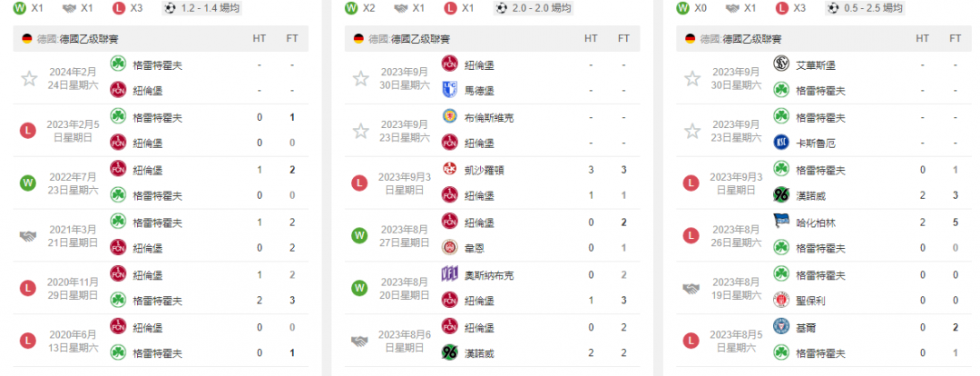Star the 2024年2月24日 格雷特霍夫 vs 紐倫堡 match
Viewport: 980px width, 376px height.
tap(29, 78)
